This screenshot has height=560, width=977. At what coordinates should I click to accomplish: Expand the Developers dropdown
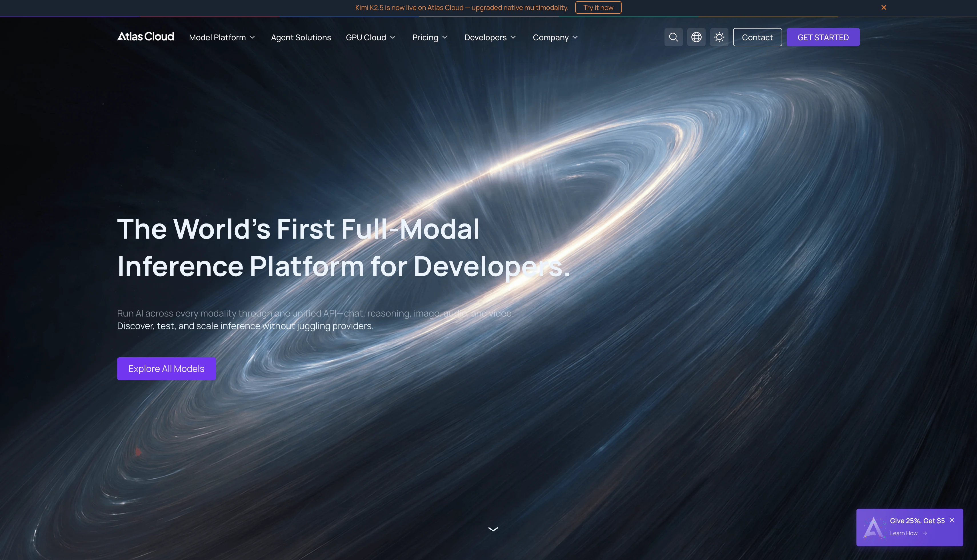490,37
